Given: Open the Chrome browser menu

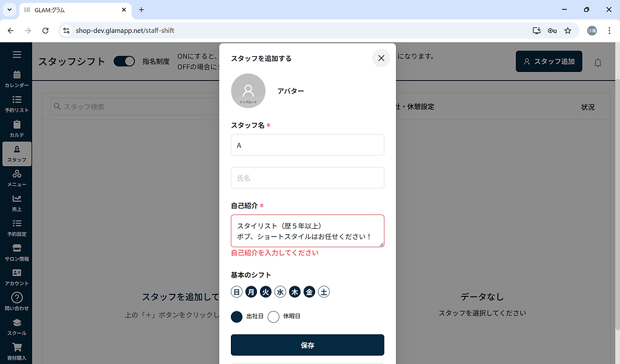Looking at the screenshot, I should click(x=609, y=30).
